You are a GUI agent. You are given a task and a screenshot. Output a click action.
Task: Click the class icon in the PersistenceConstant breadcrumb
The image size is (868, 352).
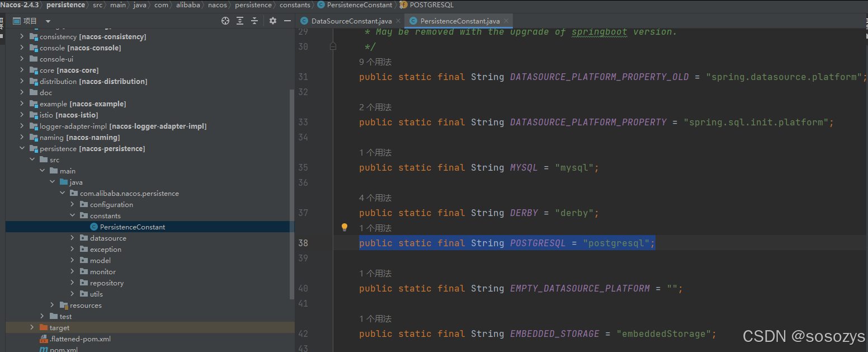tap(321, 4)
